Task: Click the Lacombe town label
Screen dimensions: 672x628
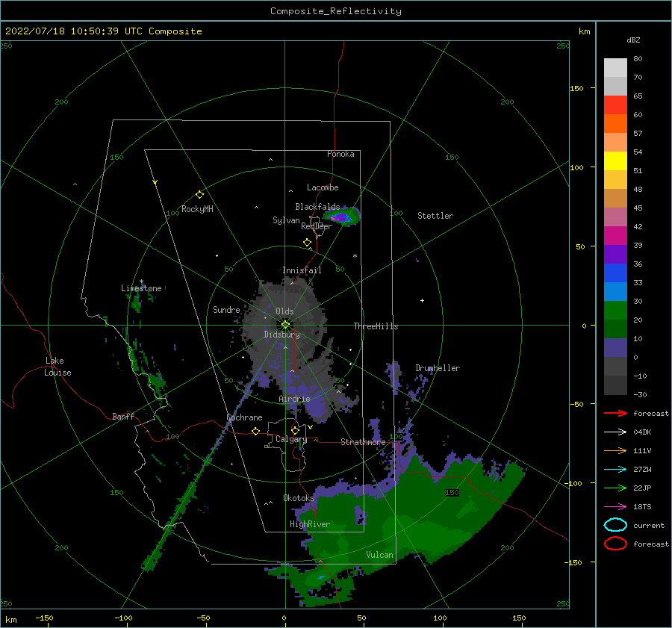Action: pyautogui.click(x=323, y=187)
